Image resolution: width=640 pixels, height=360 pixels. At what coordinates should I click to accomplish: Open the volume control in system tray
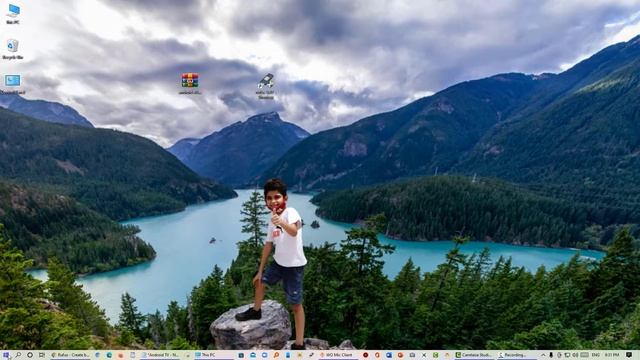click(576, 355)
